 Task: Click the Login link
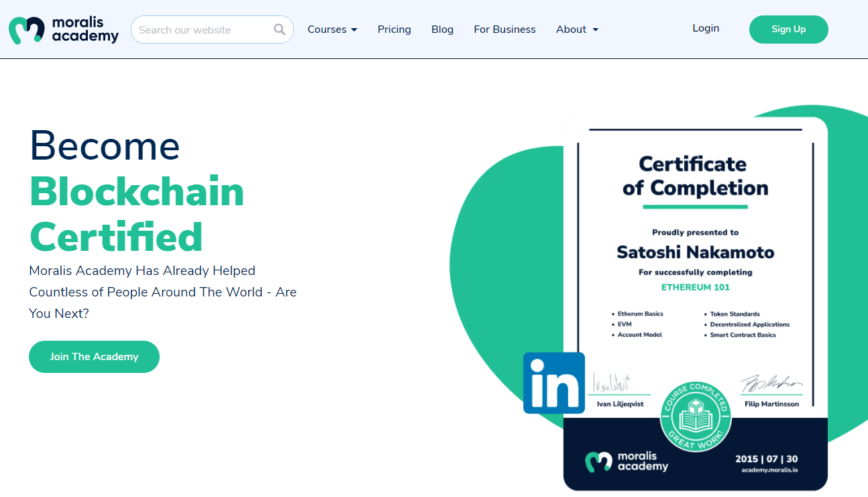706,28
